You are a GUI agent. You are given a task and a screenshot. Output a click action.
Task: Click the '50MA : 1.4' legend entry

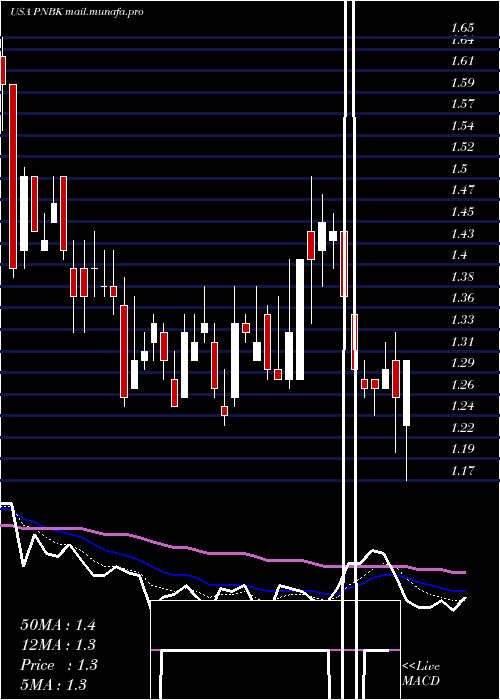[58, 625]
